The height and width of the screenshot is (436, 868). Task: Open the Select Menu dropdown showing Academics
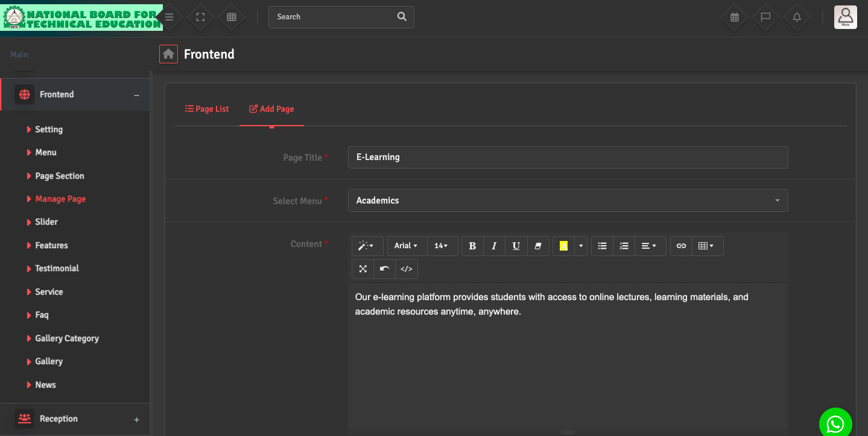coord(568,200)
